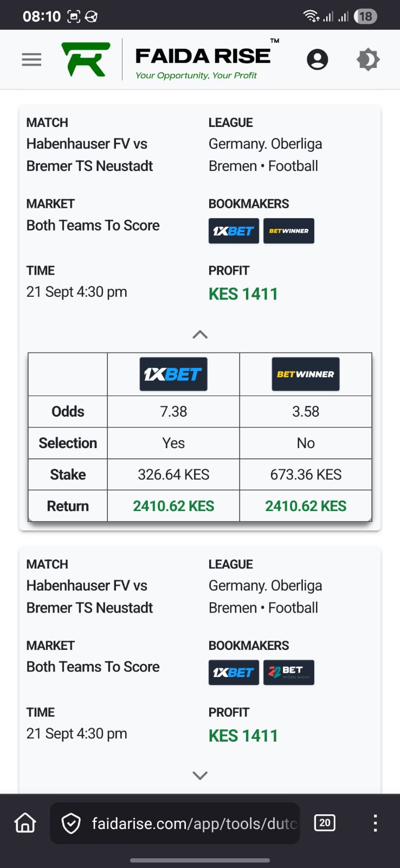Screen dimensions: 400x868
Task: Open the browser three-dot menu
Action: pyautogui.click(x=375, y=824)
